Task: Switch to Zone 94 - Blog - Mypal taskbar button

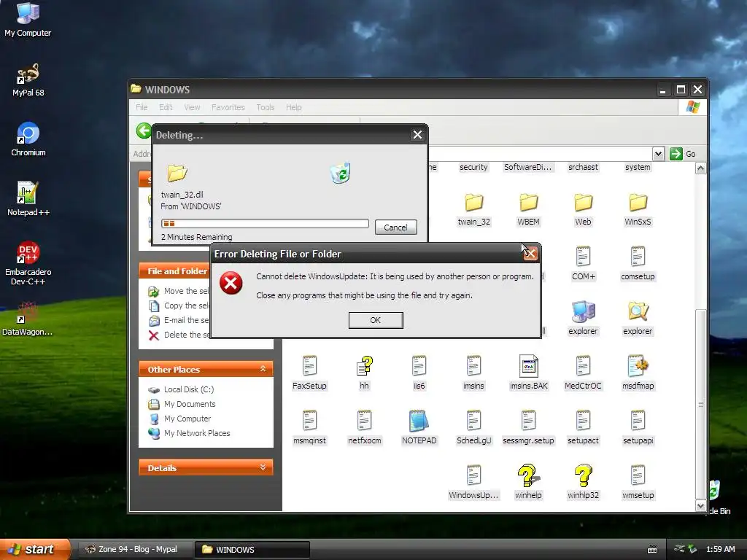Action: click(x=134, y=550)
